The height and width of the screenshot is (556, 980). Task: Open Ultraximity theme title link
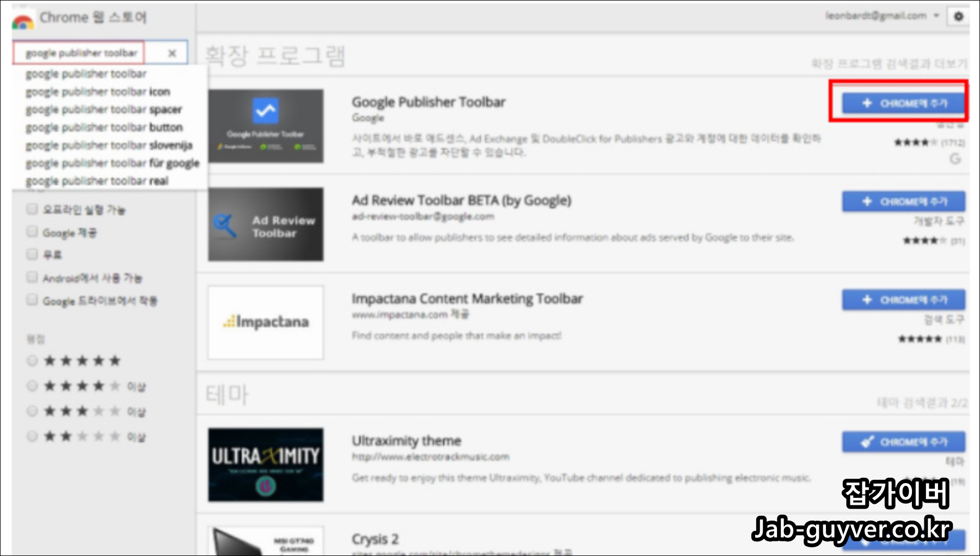[x=406, y=441]
